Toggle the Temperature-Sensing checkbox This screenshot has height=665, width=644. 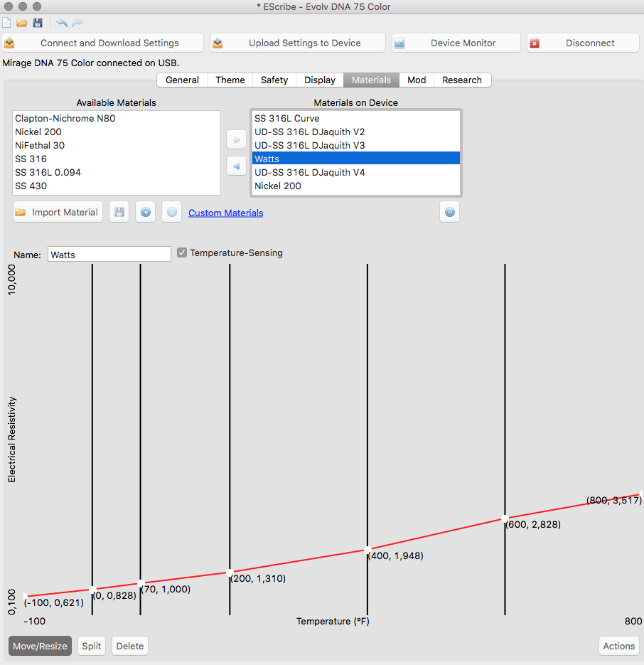click(x=182, y=252)
